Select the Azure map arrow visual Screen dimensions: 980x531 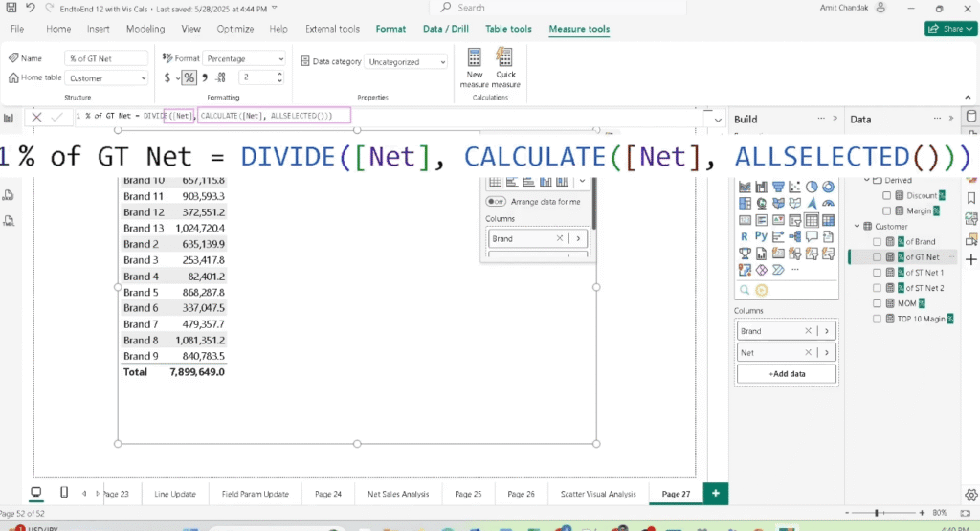(x=812, y=204)
